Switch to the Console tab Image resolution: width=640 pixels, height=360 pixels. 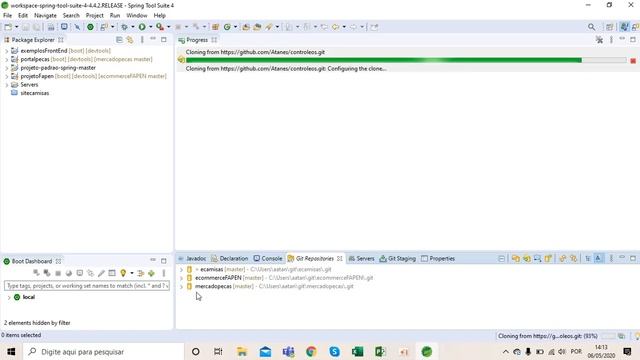click(268, 258)
